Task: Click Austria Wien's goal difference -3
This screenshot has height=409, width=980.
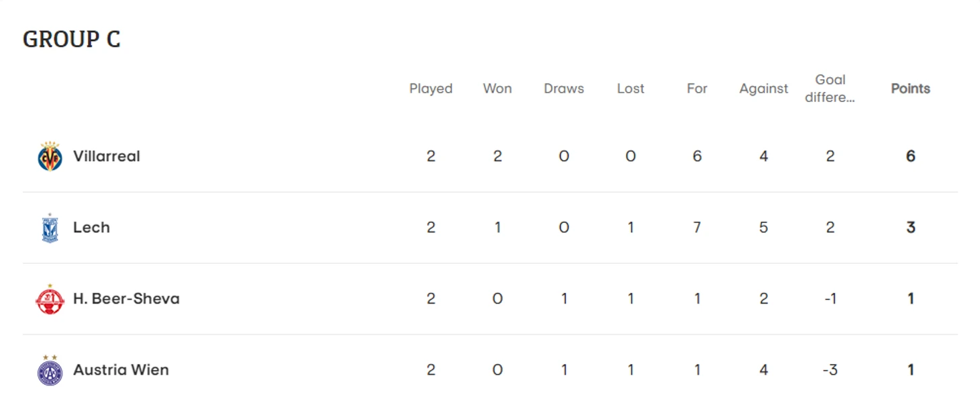Action: (830, 370)
